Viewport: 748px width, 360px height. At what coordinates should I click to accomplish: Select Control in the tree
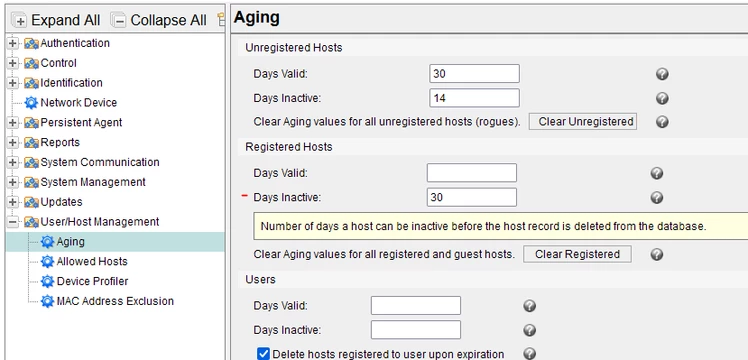click(x=58, y=63)
